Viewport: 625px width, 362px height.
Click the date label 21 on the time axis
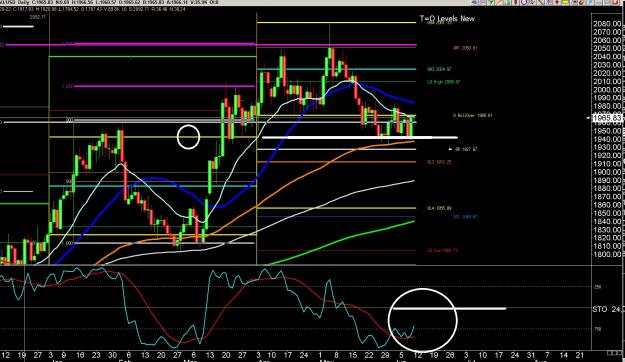click(x=580, y=355)
